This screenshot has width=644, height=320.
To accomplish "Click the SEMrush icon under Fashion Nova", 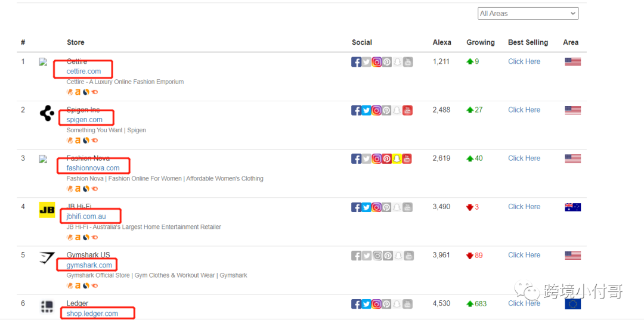I will [x=95, y=189].
